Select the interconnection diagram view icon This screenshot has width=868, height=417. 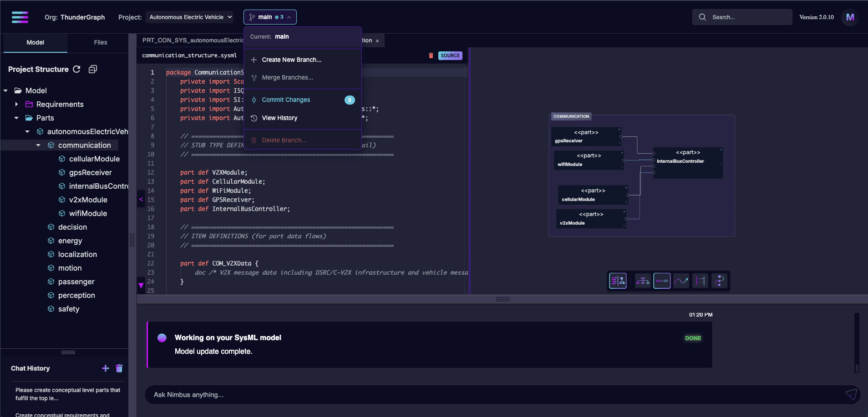(x=662, y=281)
